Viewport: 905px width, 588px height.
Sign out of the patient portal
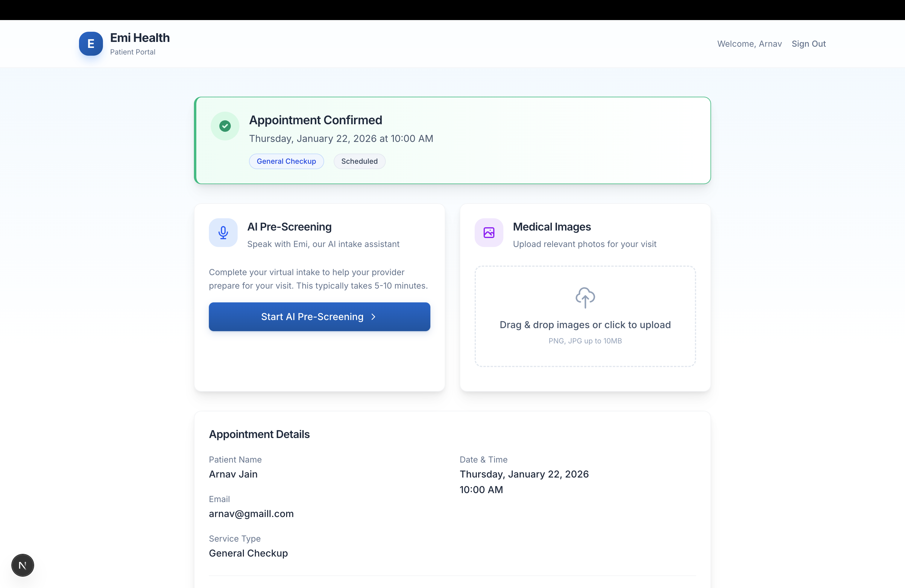[808, 44]
